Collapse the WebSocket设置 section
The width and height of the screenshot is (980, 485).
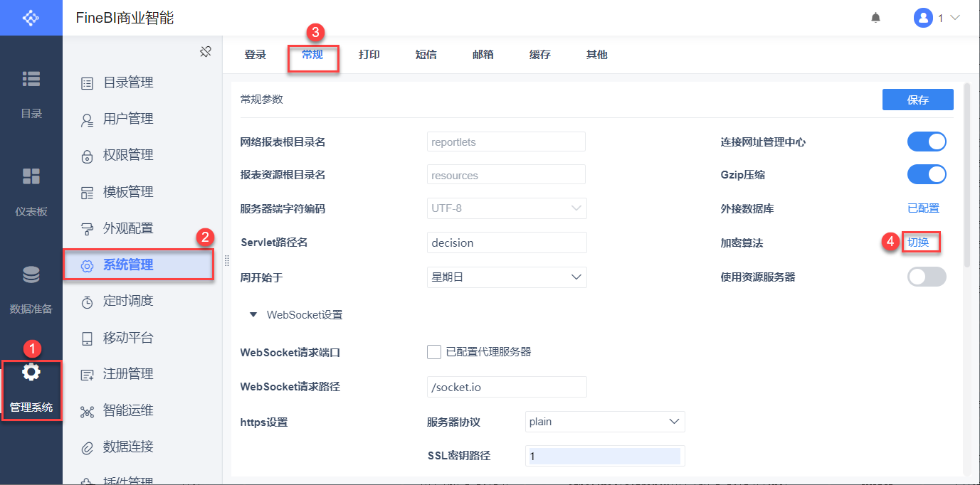coord(253,314)
